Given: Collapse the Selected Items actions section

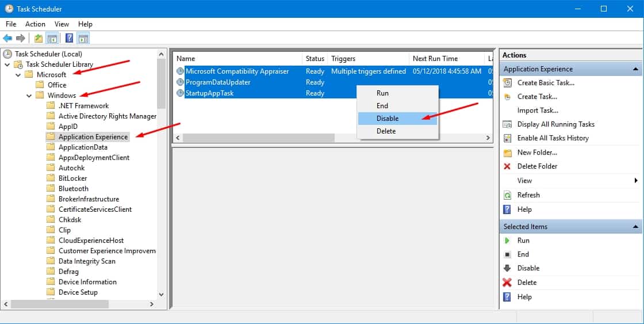Looking at the screenshot, I should click(636, 227).
